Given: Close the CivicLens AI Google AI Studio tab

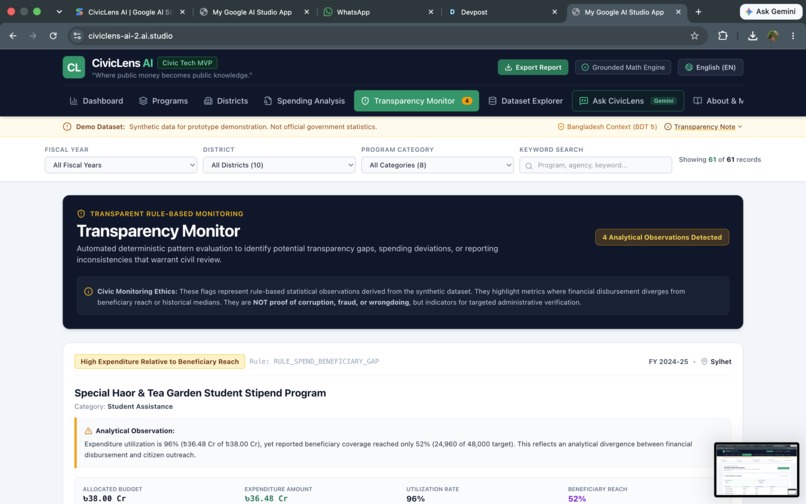Looking at the screenshot, I should point(182,12).
